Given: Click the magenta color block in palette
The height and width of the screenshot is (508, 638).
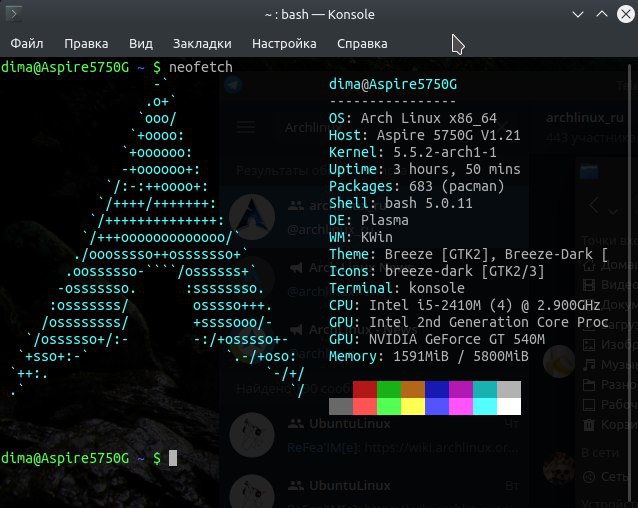Looking at the screenshot, I should point(461,389).
